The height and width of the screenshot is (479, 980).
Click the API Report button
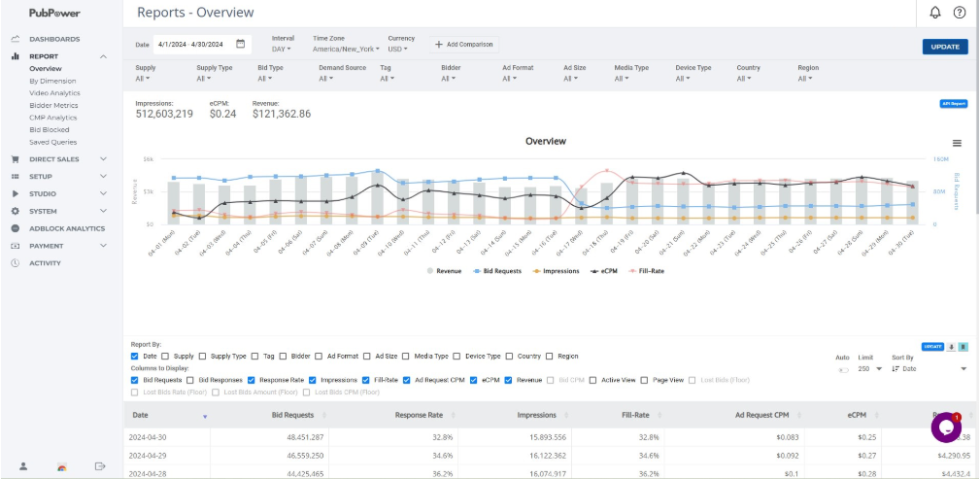(x=954, y=104)
